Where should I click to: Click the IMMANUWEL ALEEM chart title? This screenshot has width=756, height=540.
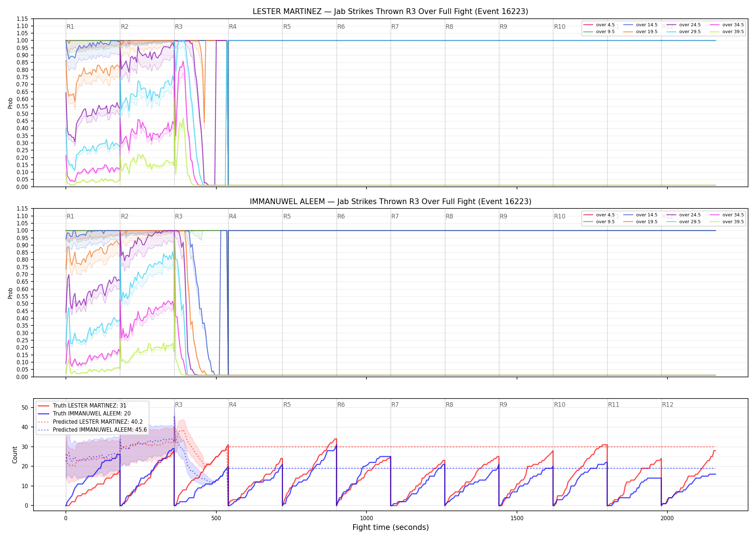(x=390, y=202)
